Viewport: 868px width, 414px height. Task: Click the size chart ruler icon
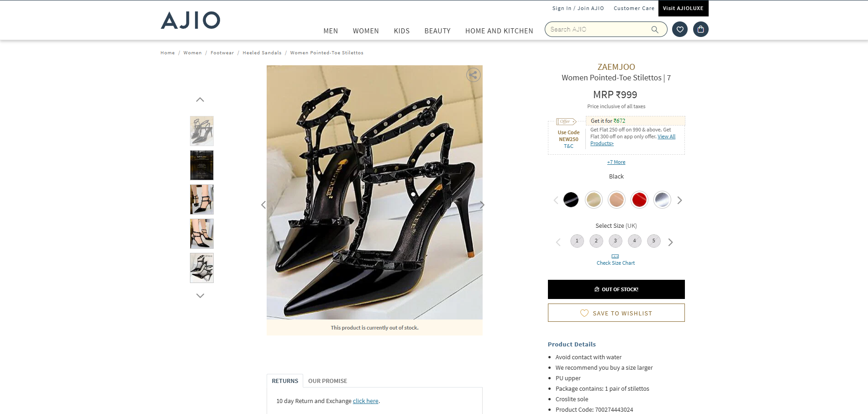(x=615, y=257)
